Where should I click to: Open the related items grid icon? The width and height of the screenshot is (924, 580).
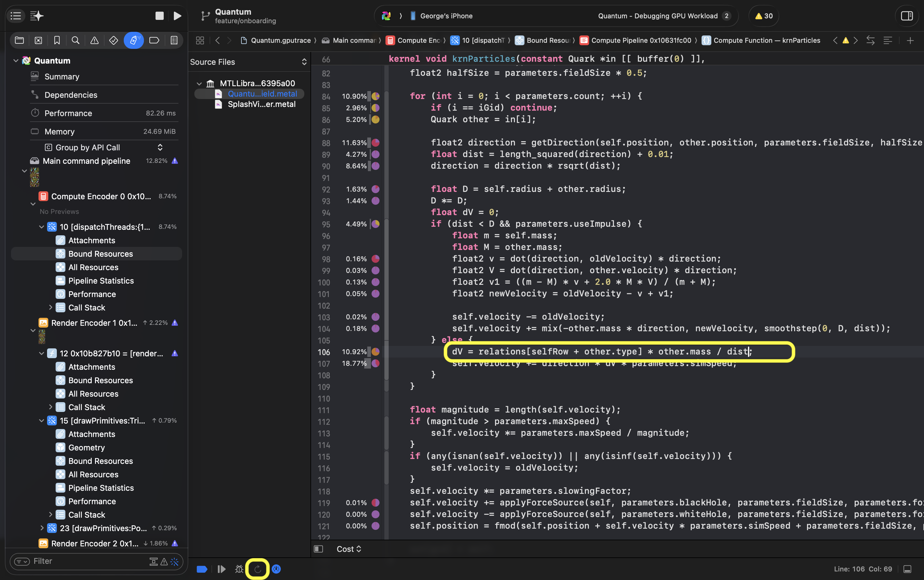point(200,40)
